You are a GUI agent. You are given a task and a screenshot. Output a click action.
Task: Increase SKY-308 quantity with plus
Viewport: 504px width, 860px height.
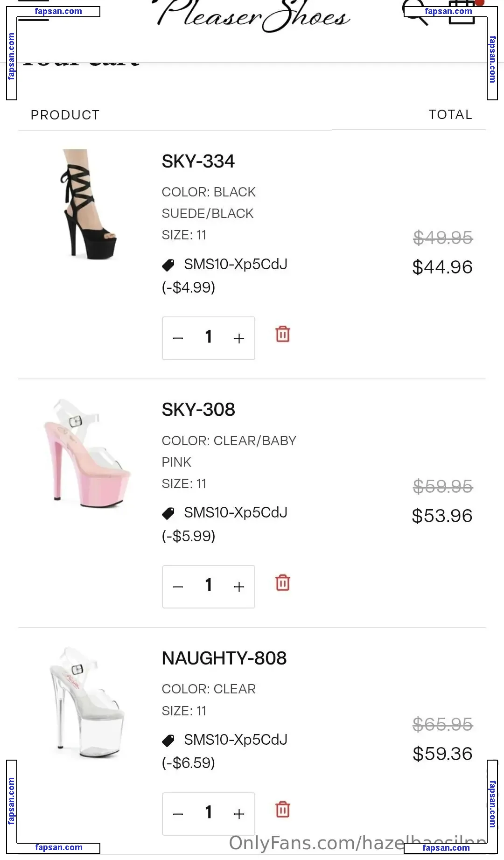(239, 587)
